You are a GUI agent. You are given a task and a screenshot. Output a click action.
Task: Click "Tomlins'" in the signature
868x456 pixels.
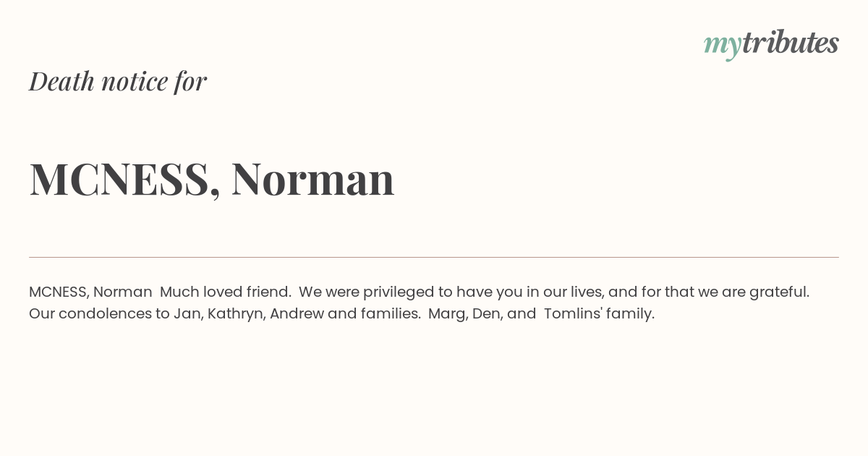pos(570,314)
